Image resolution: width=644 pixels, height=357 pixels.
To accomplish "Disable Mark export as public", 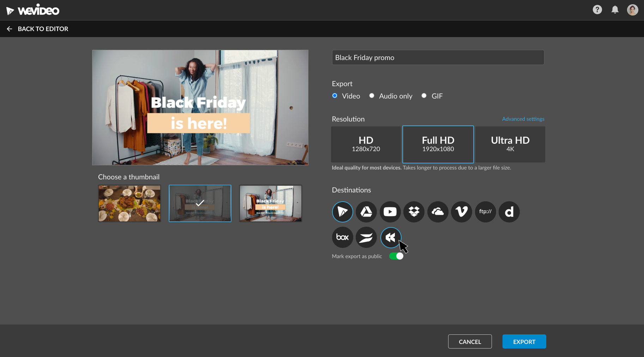I will 396,256.
